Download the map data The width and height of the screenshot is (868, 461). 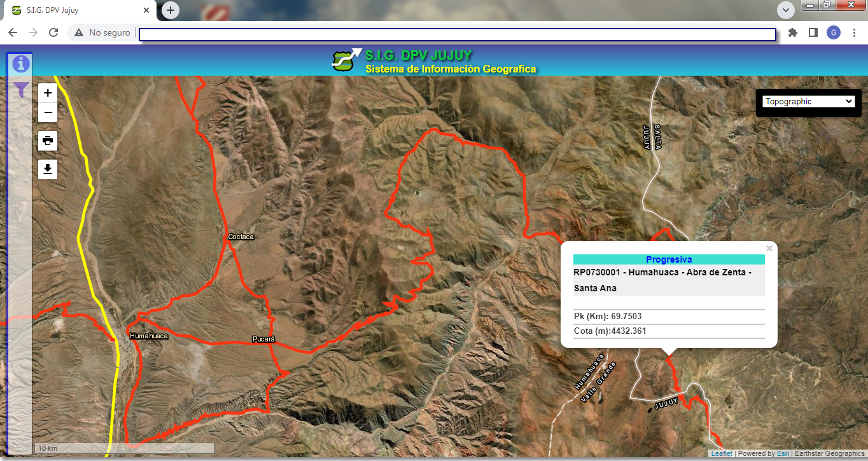(x=48, y=169)
